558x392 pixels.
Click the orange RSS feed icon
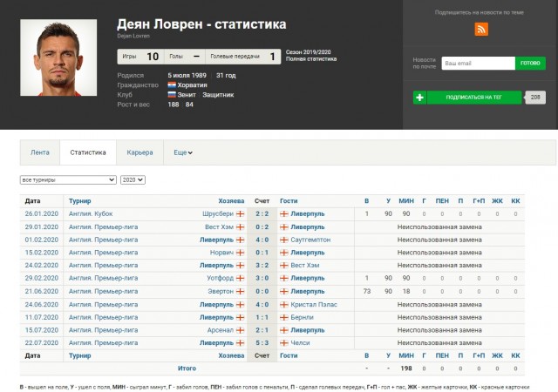(481, 29)
